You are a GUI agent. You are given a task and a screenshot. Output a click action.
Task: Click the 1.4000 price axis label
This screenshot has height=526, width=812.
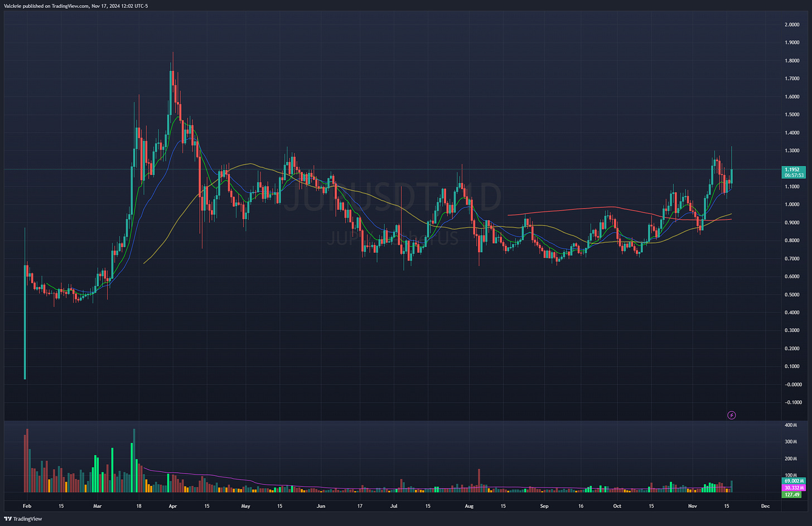(x=792, y=133)
